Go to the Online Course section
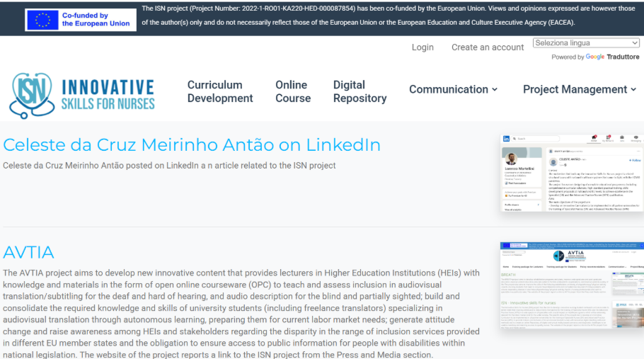644x359 pixels. coord(293,91)
